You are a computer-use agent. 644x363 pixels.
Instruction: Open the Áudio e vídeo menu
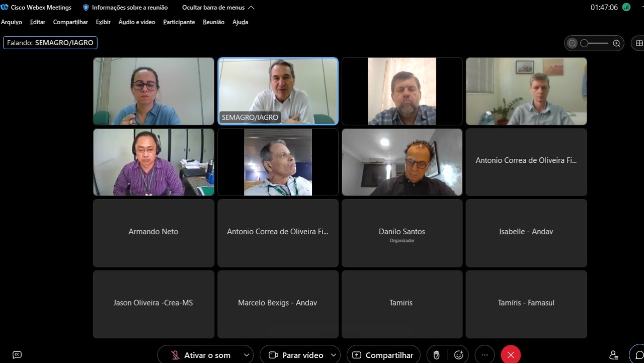pos(137,22)
